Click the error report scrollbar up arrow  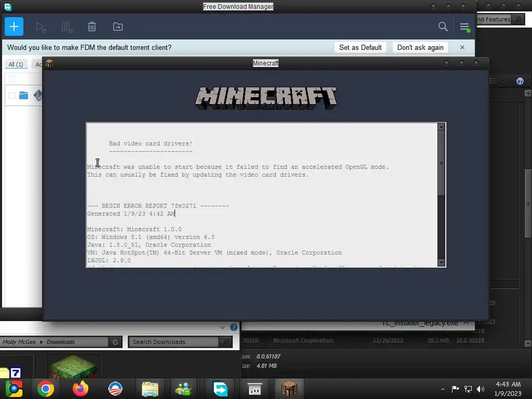[x=441, y=127]
